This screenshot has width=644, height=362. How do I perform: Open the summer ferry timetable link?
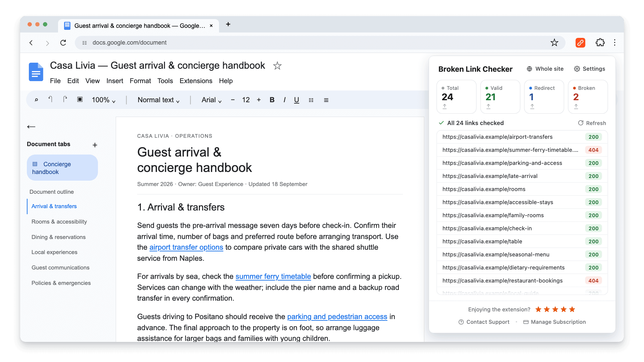[273, 277]
